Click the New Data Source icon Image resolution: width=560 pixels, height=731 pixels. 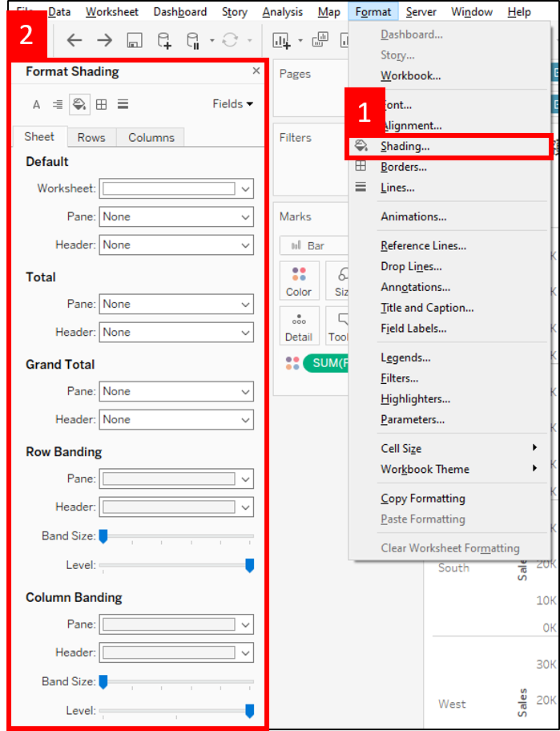point(164,41)
